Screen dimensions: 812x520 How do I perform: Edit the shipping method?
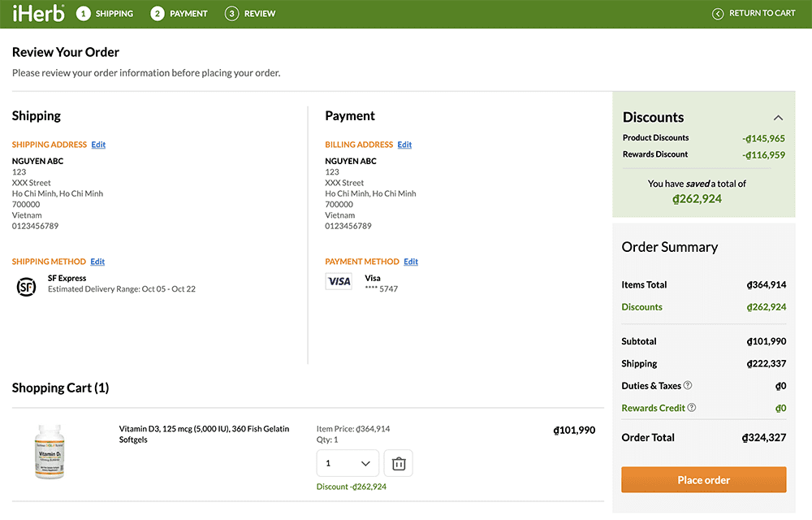click(x=97, y=261)
